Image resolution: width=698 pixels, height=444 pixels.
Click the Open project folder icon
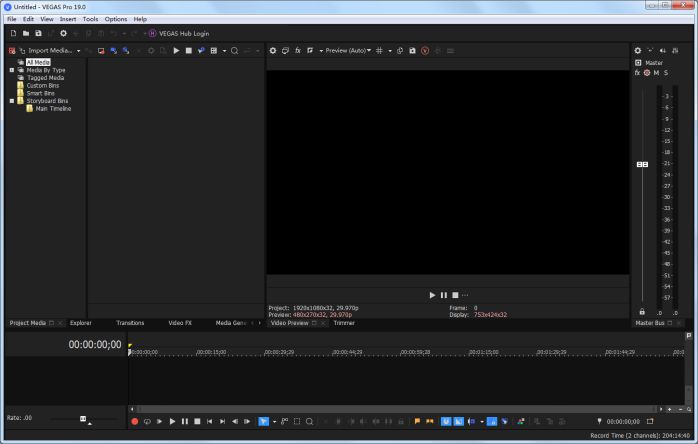click(x=26, y=33)
